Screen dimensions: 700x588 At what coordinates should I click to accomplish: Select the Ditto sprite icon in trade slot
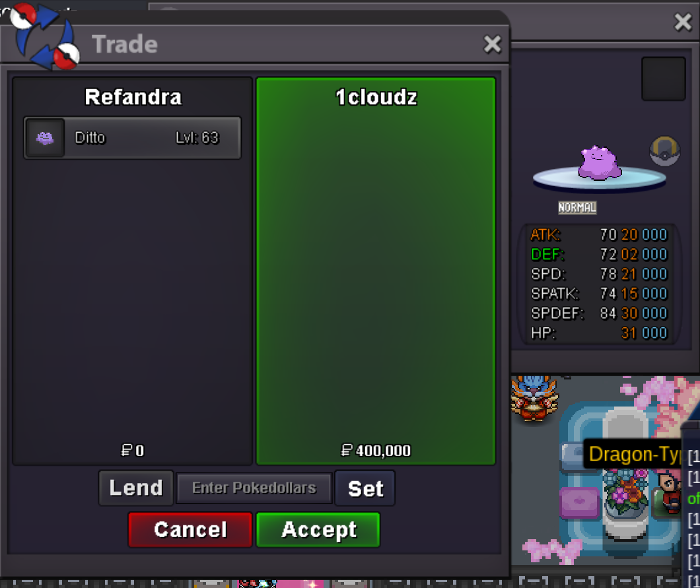pos(45,138)
